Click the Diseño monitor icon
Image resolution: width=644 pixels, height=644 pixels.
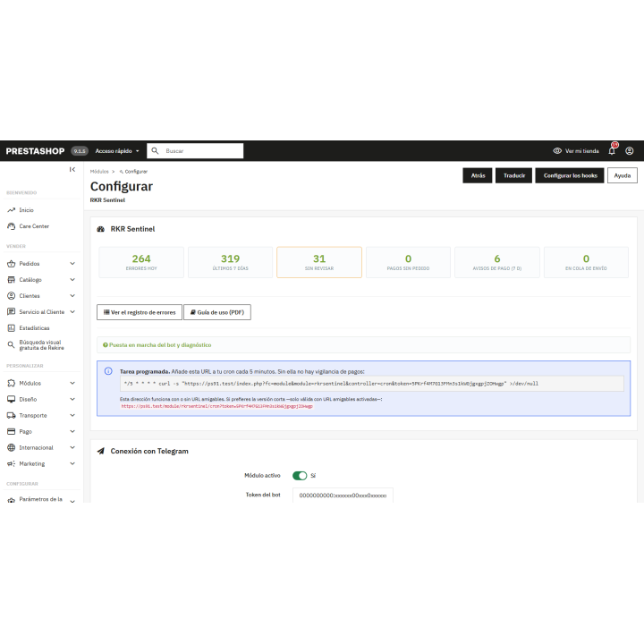[11, 399]
